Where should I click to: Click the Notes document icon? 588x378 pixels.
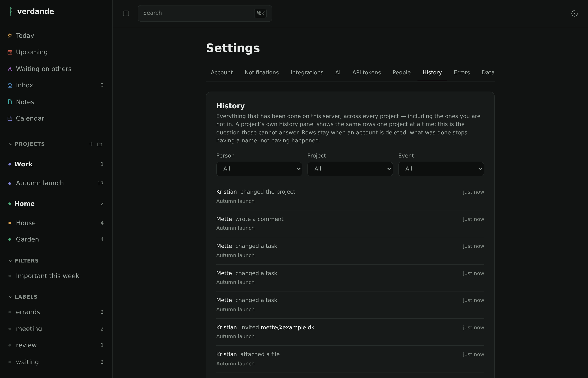[x=10, y=102]
